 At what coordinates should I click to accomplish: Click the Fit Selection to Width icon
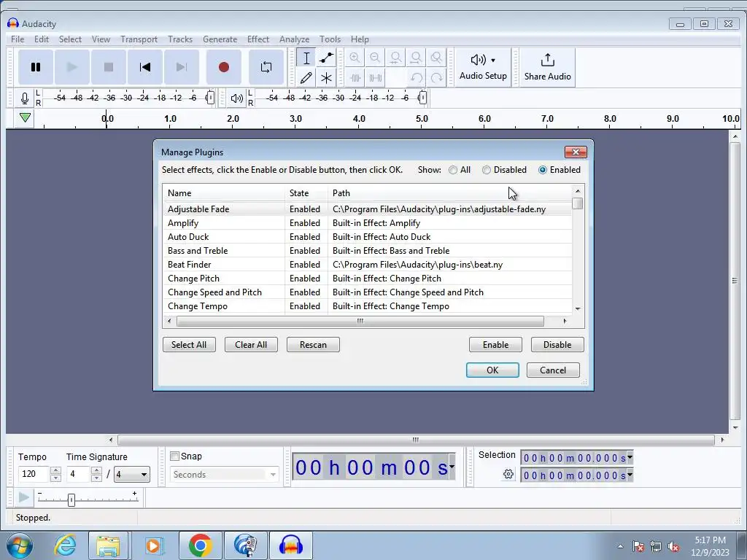point(395,58)
